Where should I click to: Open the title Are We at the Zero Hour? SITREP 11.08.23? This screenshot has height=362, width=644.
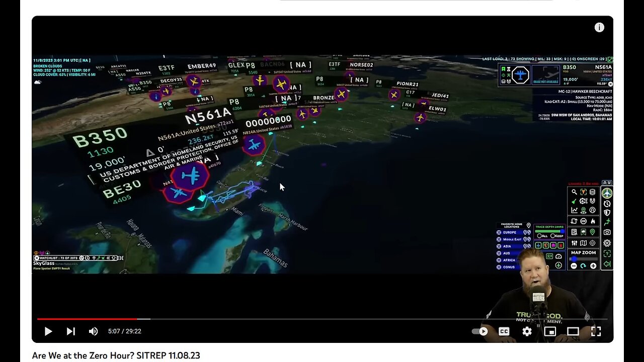[116, 355]
